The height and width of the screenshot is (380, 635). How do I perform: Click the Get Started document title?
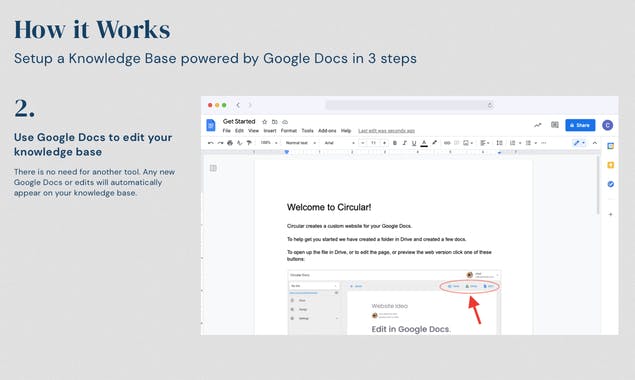239,122
